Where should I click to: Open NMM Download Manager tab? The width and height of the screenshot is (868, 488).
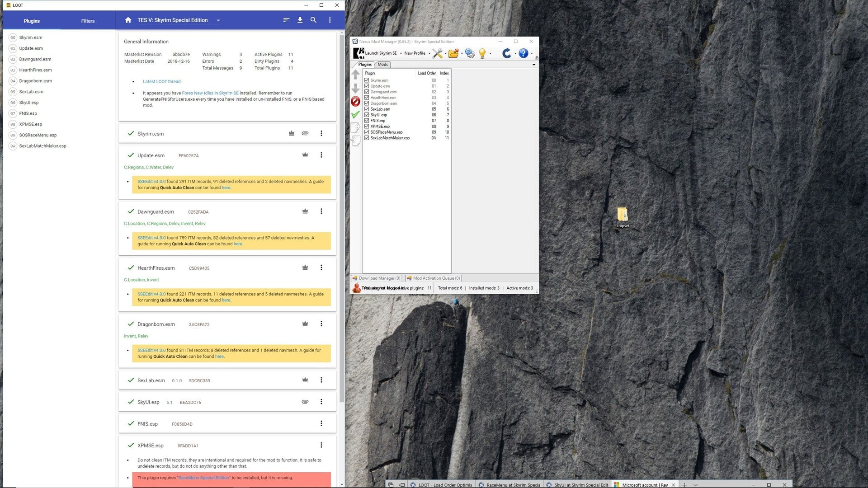point(377,278)
